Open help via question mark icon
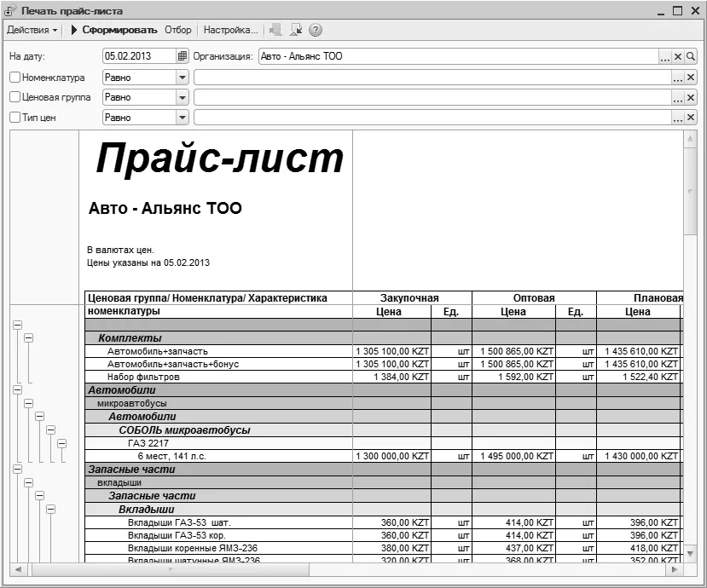Viewport: 707px width, 588px height. tap(316, 30)
